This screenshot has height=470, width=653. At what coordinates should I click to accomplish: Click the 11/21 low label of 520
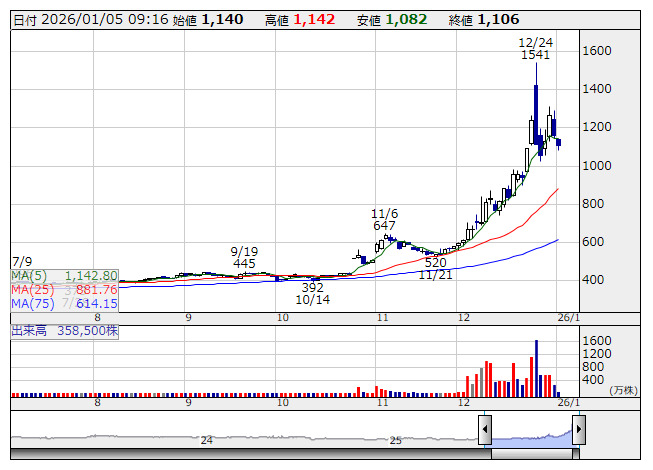pyautogui.click(x=435, y=268)
